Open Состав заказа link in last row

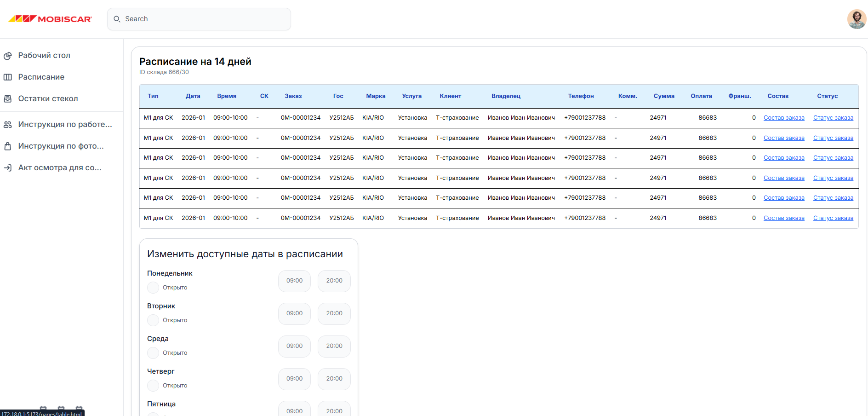784,218
